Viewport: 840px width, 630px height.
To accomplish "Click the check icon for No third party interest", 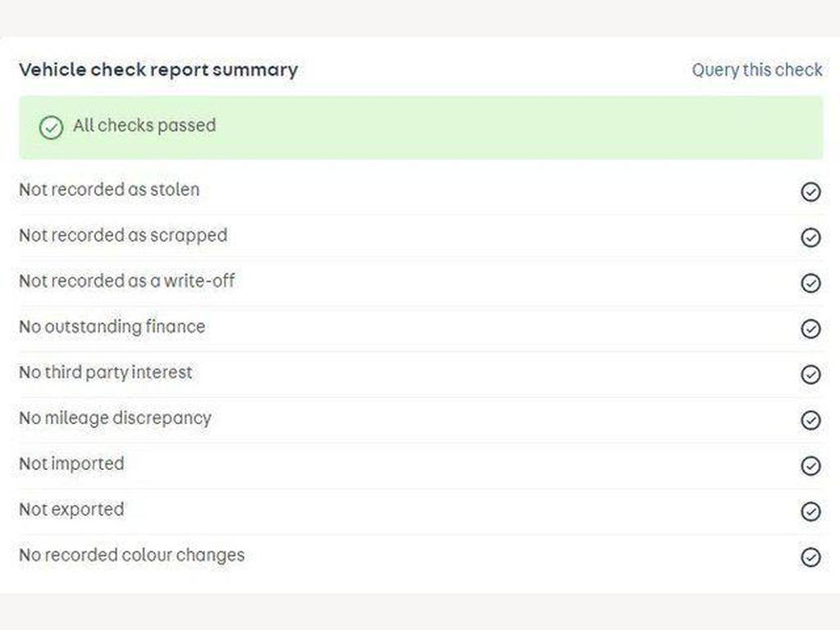I will point(810,375).
